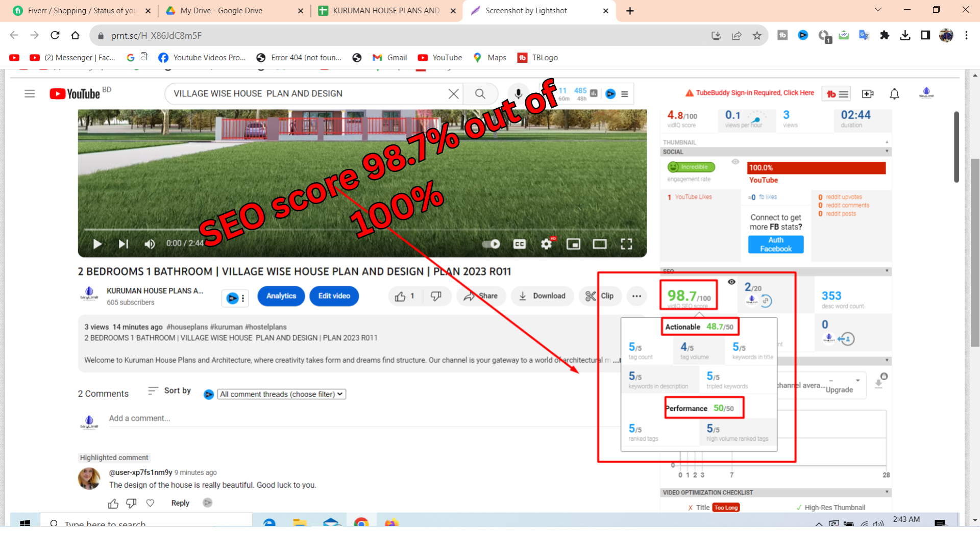
Task: Toggle the eye icon beside engagement rate
Action: pyautogui.click(x=736, y=162)
